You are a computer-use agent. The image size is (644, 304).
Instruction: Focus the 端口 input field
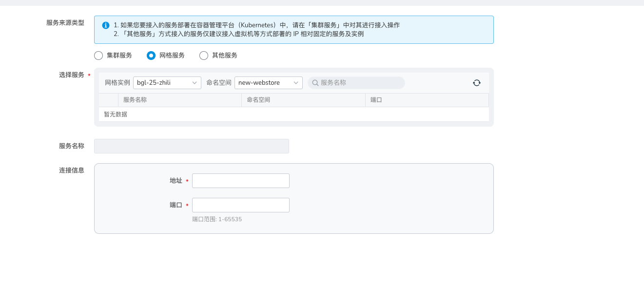click(x=240, y=205)
